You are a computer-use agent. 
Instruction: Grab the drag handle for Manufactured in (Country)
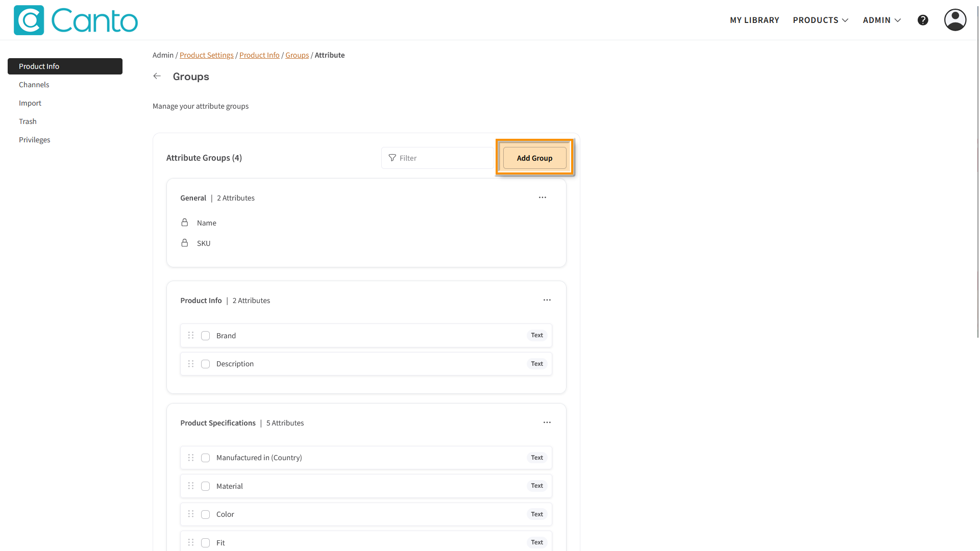pyautogui.click(x=191, y=458)
